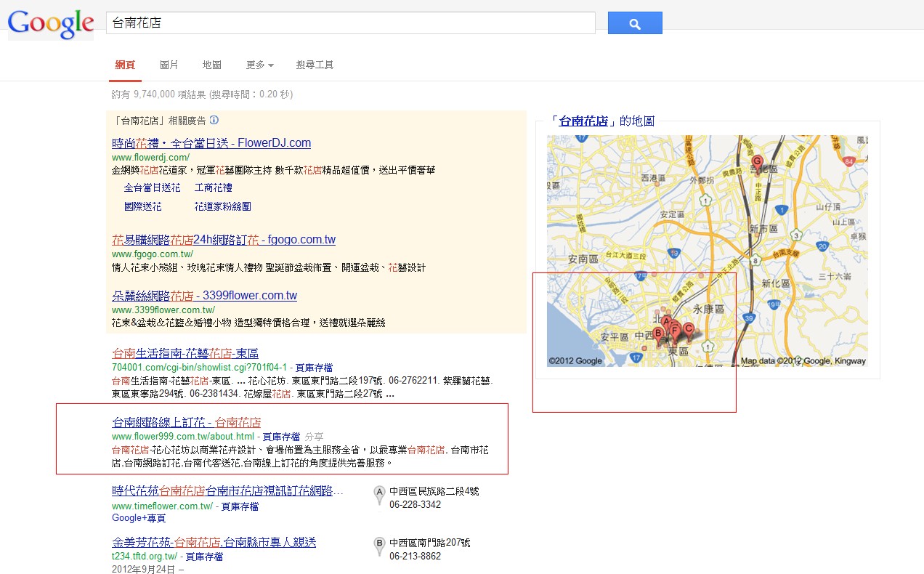Viewport: 924px width, 574px height.
Task: Click the gray B pin beside 中西區南門路207號
Action: [378, 546]
